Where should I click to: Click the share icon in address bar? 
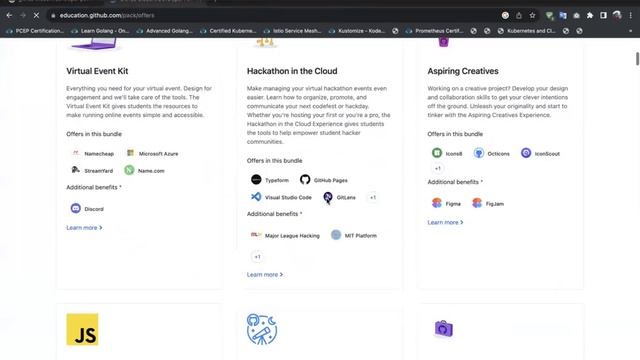[519, 16]
